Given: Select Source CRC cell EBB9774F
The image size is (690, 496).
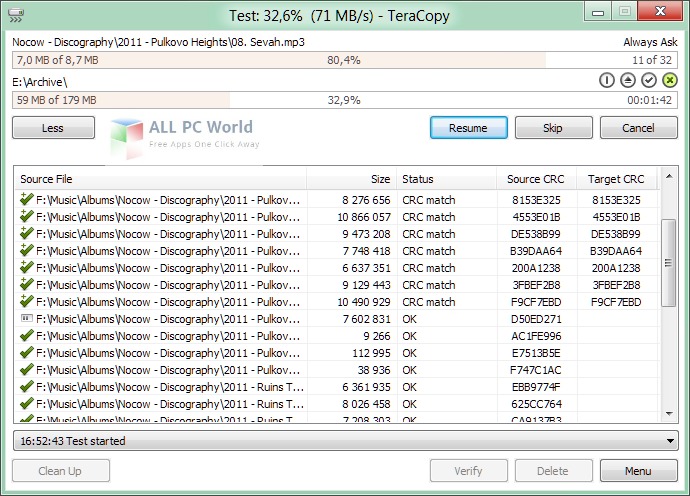Looking at the screenshot, I should [x=536, y=387].
